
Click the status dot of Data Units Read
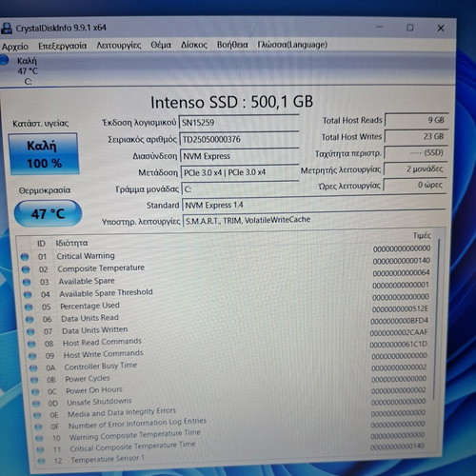click(30, 319)
